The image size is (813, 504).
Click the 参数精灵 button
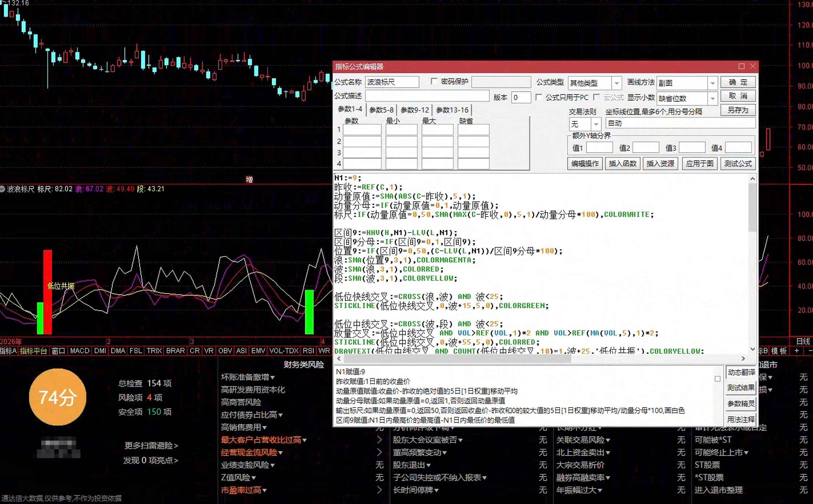click(x=741, y=404)
